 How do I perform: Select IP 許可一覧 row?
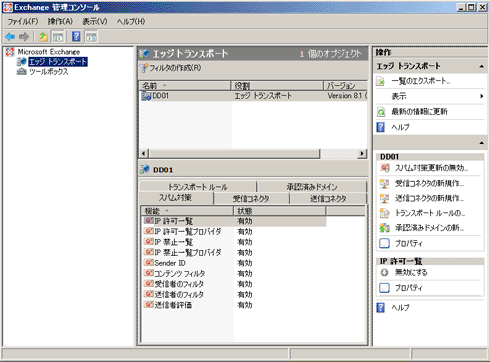234,221
